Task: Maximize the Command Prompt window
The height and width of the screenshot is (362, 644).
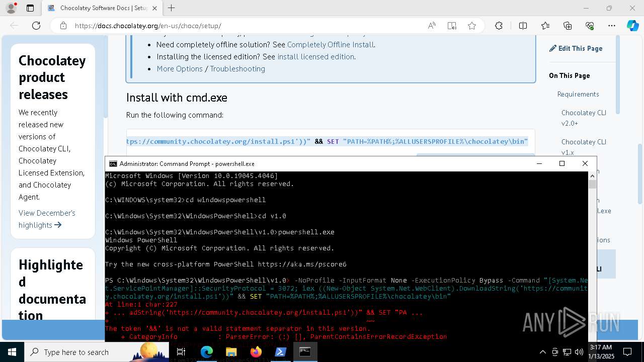Action: click(562, 163)
